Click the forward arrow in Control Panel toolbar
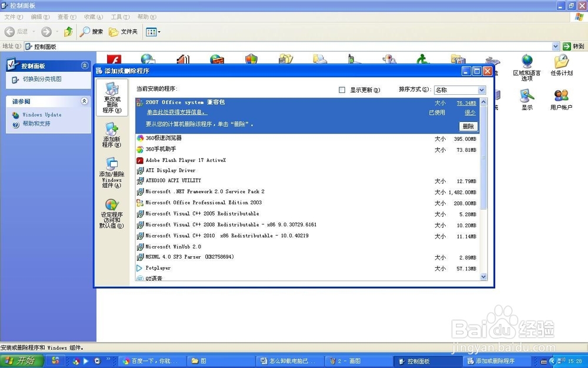Image resolution: width=588 pixels, height=368 pixels. tap(46, 32)
